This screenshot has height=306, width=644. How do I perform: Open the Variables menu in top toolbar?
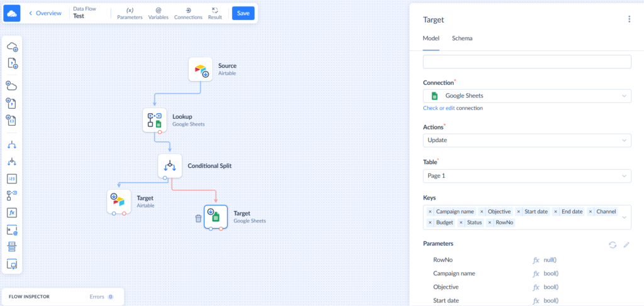(x=158, y=13)
